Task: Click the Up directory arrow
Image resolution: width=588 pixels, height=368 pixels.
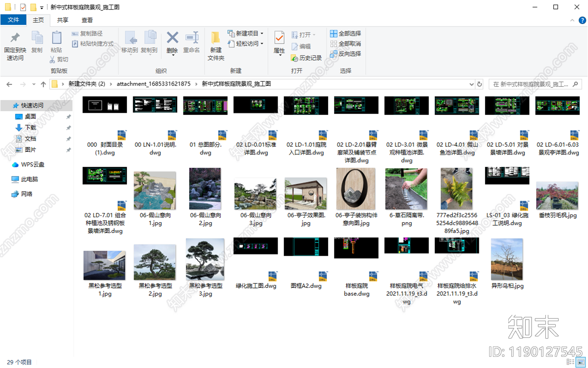Action: point(43,84)
